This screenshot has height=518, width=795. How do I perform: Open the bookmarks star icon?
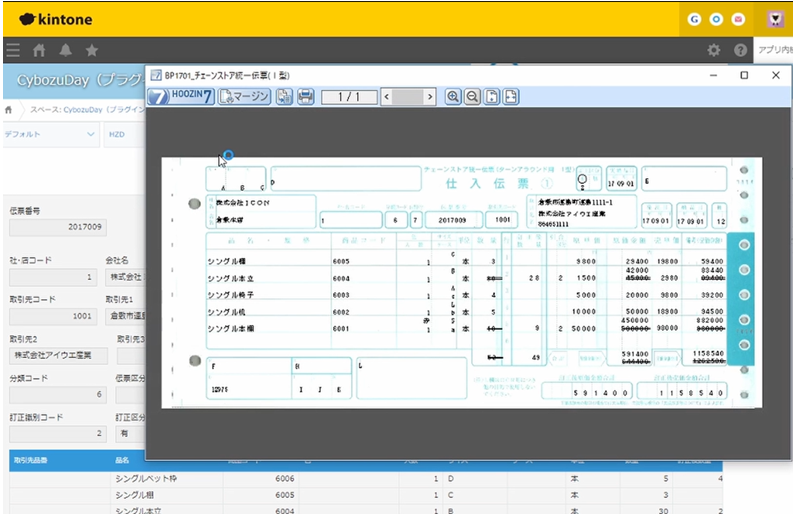tap(92, 50)
